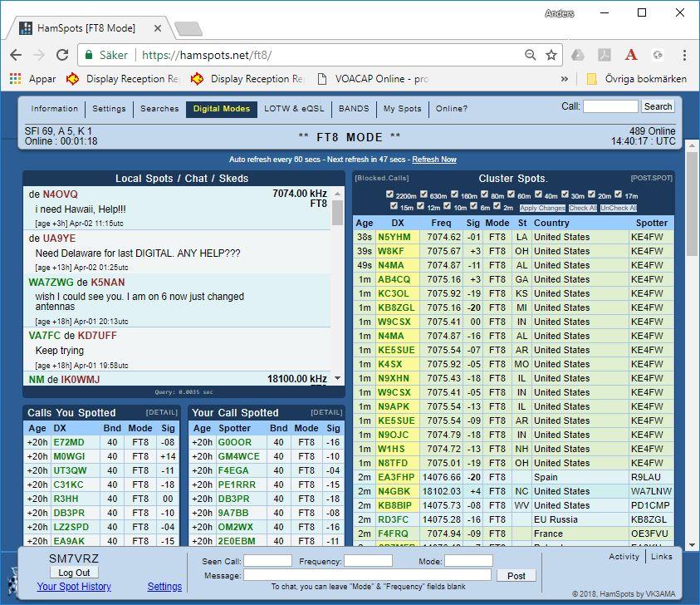This screenshot has height=605, width=700.
Task: Click the Refresh Now link
Action: coord(434,160)
